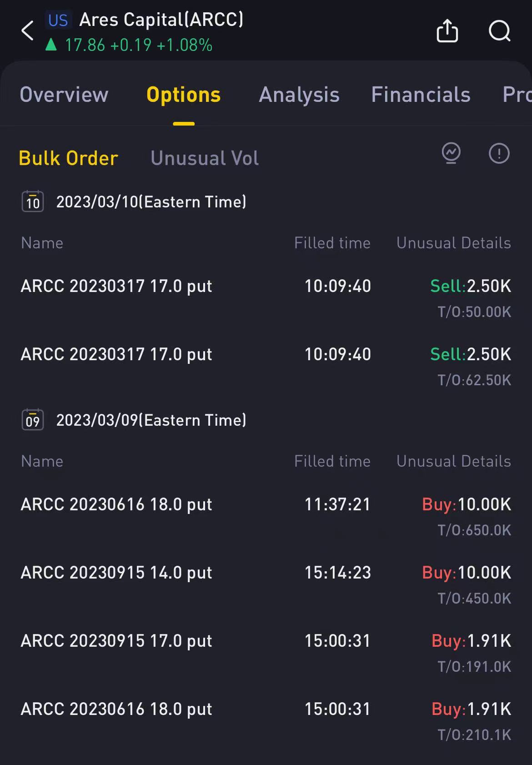
Task: Select the Buy:10.00K T/O:650.0K entry
Action: 467,517
